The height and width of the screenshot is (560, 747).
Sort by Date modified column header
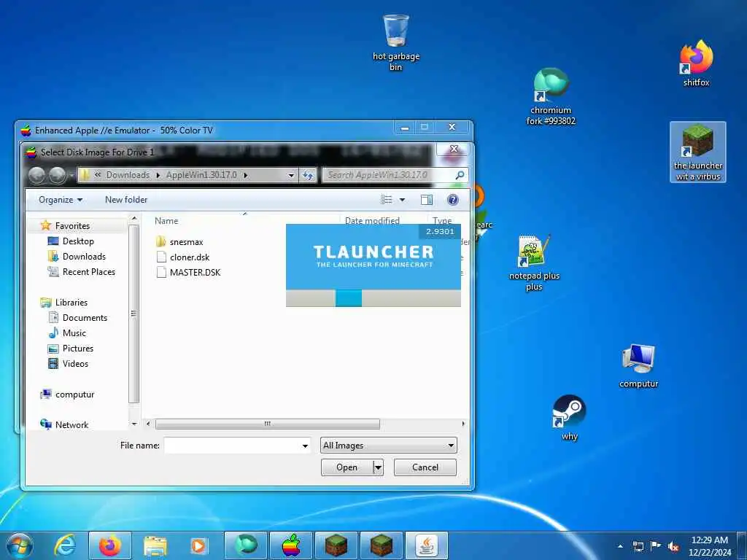click(x=372, y=220)
